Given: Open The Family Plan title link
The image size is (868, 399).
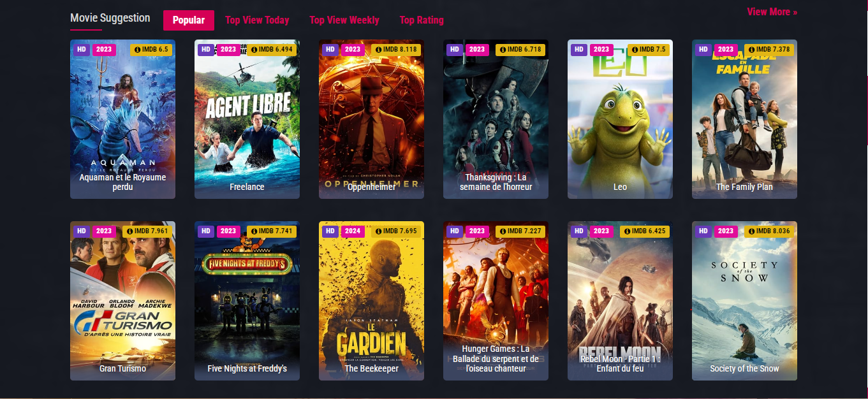Looking at the screenshot, I should 744,187.
